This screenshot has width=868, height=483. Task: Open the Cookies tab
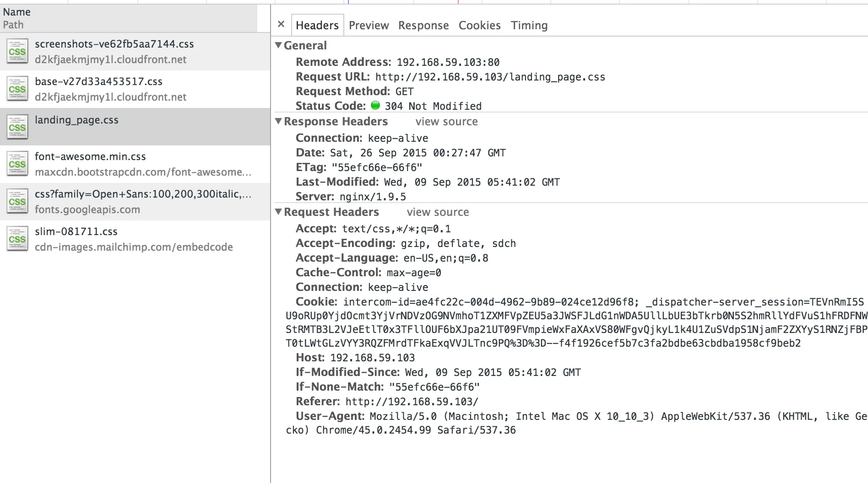[479, 25]
